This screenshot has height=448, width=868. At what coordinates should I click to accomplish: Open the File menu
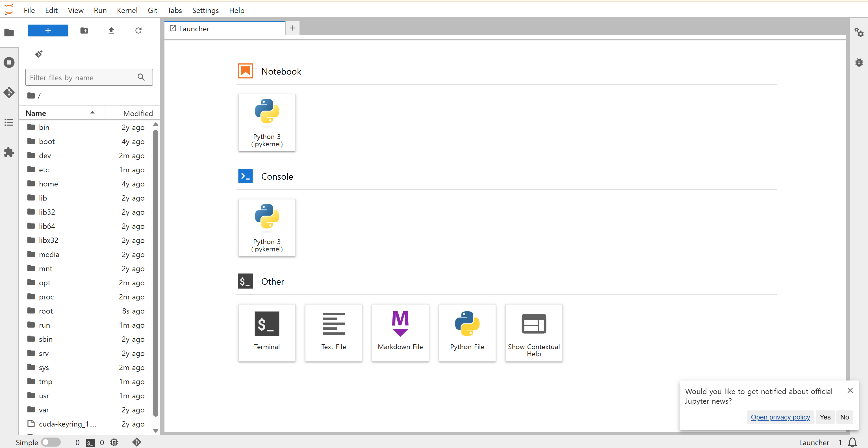coord(29,10)
